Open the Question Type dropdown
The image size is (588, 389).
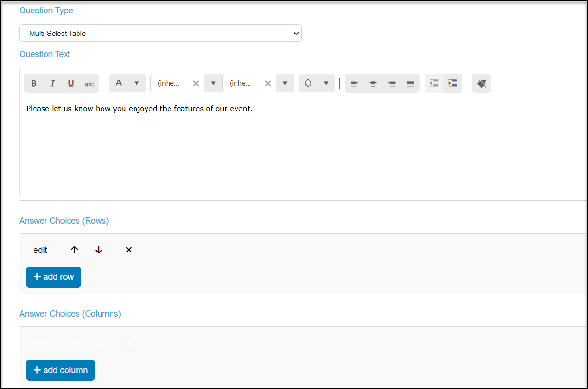[x=160, y=33]
